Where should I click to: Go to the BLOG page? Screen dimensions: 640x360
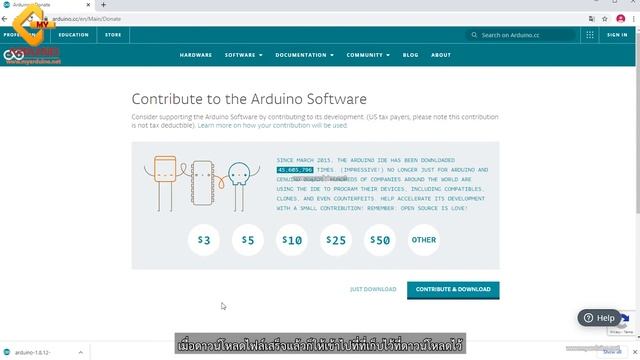[410, 55]
